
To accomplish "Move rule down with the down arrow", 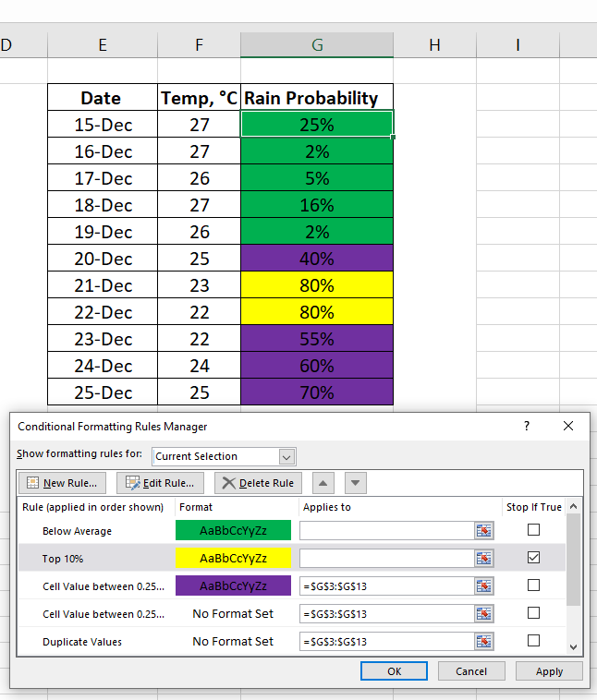I will [356, 483].
